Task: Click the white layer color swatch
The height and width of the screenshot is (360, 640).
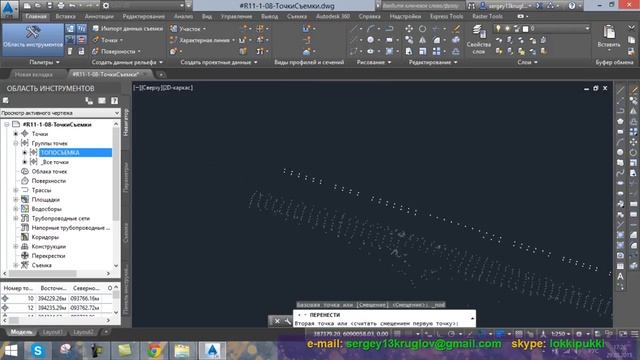Action: (526, 29)
